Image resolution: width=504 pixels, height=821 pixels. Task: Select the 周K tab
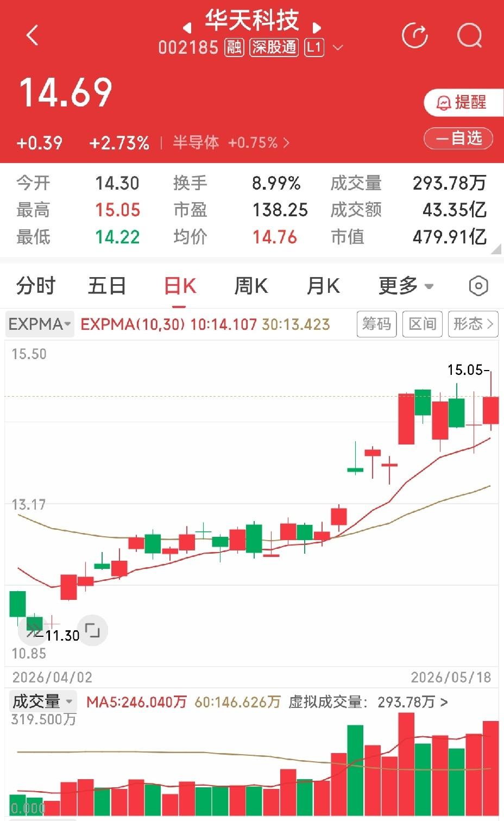pos(251,285)
